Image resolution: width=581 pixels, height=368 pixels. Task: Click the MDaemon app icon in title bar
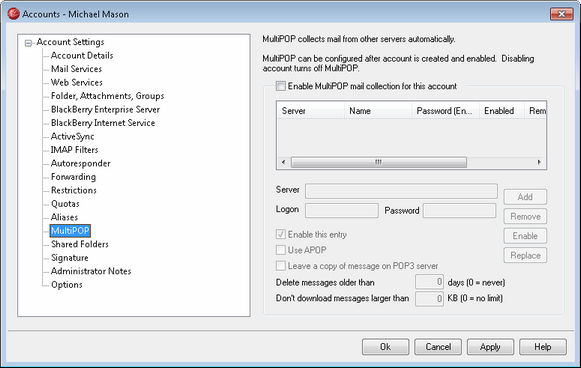(x=13, y=14)
